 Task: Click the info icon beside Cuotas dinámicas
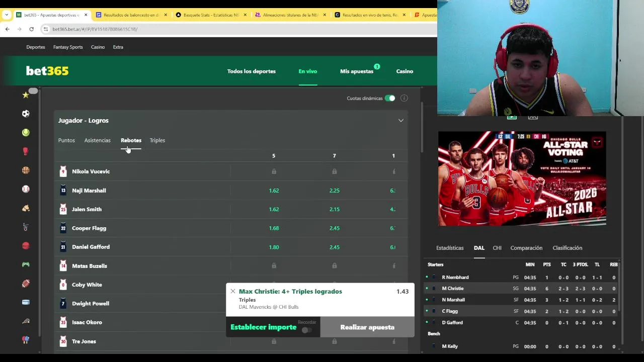click(404, 98)
